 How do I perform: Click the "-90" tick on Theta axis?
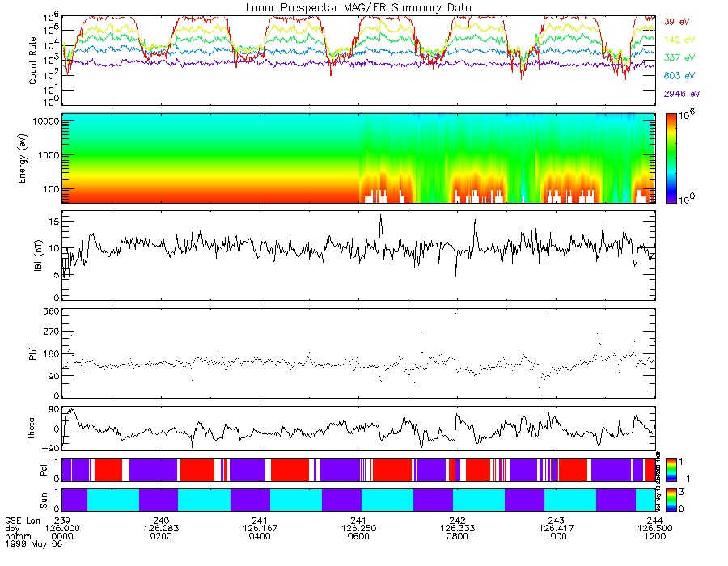51,448
